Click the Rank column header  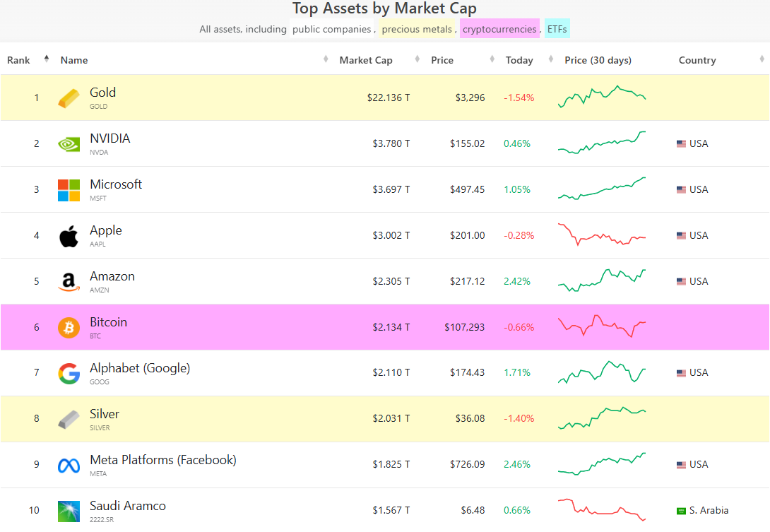click(x=18, y=60)
